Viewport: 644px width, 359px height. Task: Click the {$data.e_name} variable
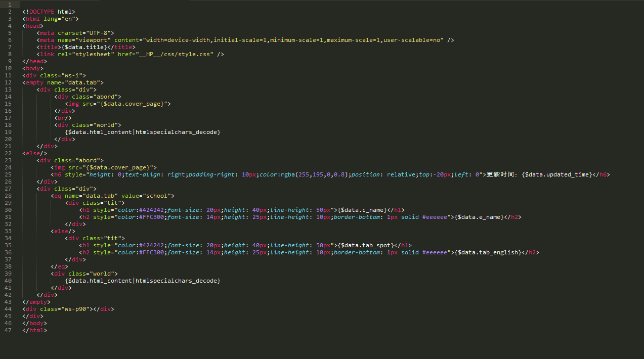tap(479, 217)
